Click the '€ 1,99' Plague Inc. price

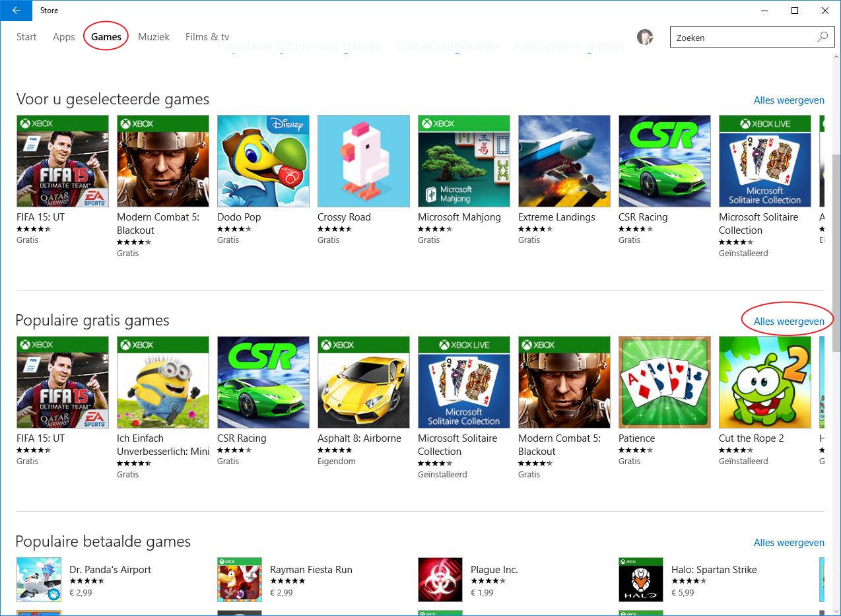pyautogui.click(x=482, y=593)
